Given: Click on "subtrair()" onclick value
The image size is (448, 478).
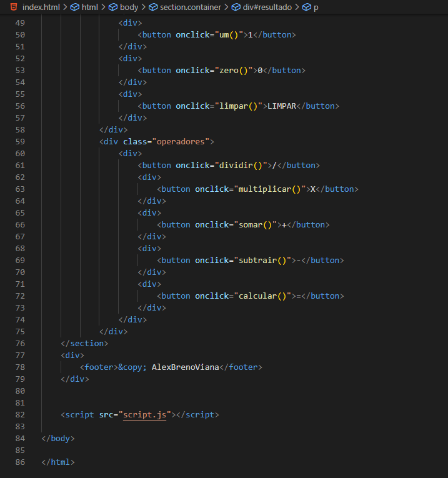Looking at the screenshot, I should coord(262,261).
